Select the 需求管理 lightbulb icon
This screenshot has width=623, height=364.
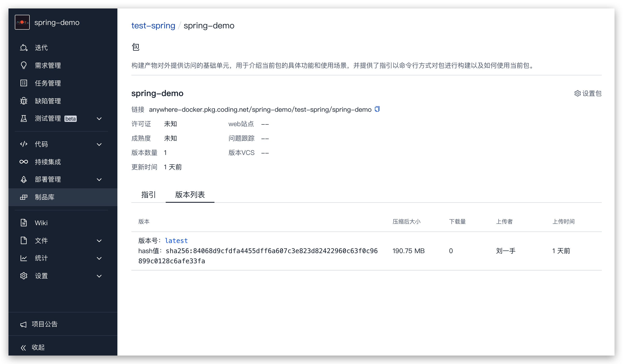point(24,65)
